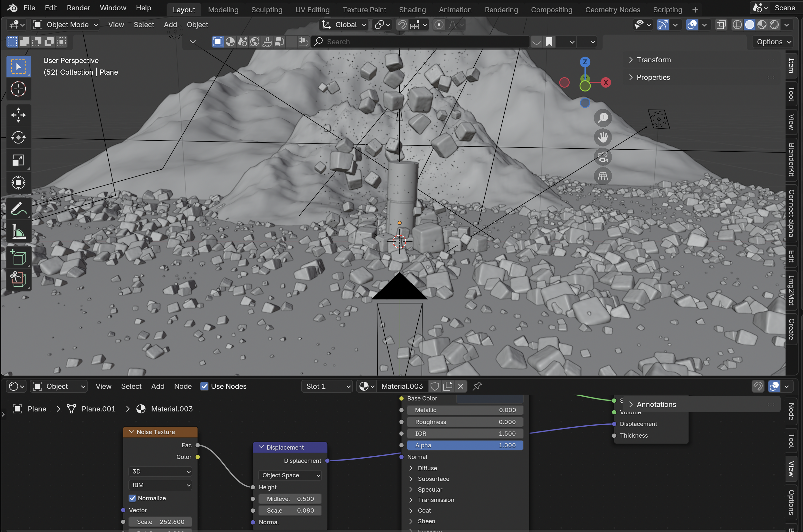Toggle camera view icon in viewport

coord(603,157)
